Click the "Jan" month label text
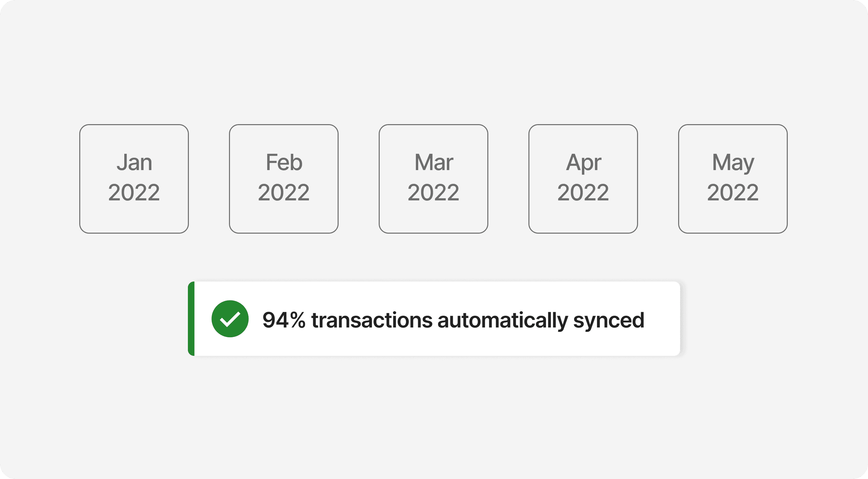The width and height of the screenshot is (868, 479). 134,162
